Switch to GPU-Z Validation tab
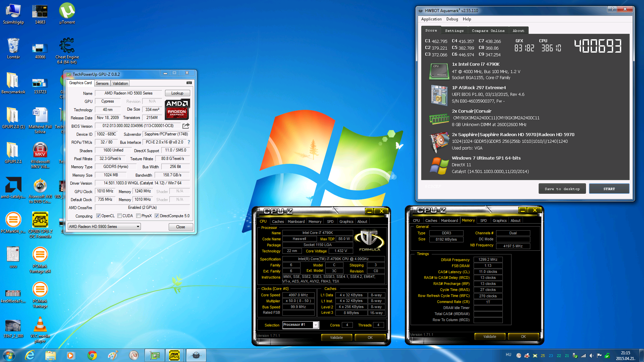Image resolution: width=644 pixels, height=362 pixels. 120,83
